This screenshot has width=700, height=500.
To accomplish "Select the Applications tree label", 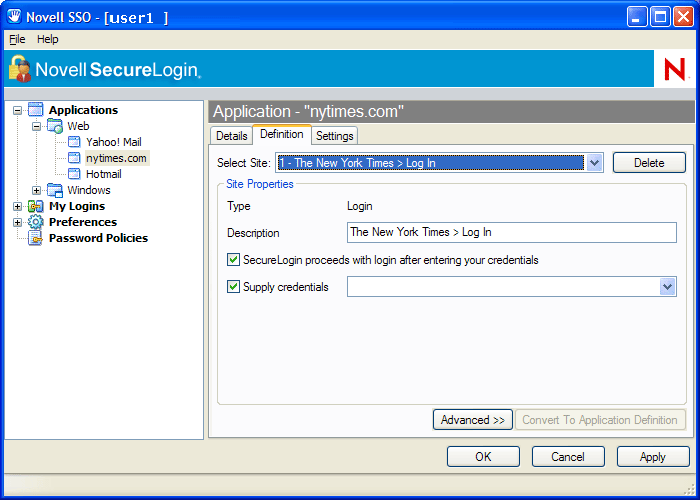I will [83, 110].
